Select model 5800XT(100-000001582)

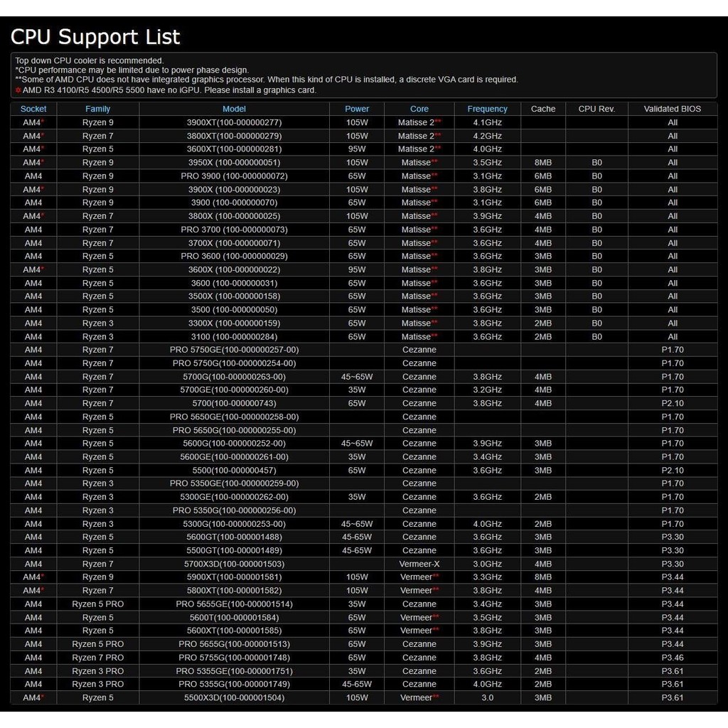pyautogui.click(x=234, y=590)
